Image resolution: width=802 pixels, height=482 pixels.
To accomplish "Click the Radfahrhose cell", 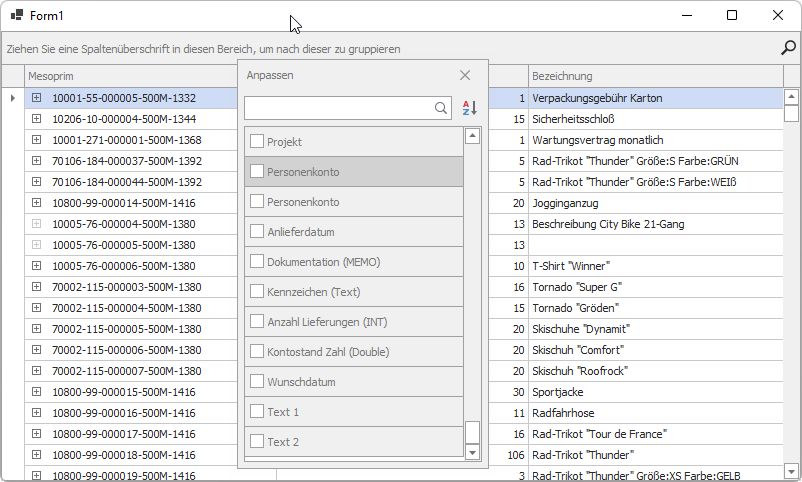I will click(x=656, y=412).
